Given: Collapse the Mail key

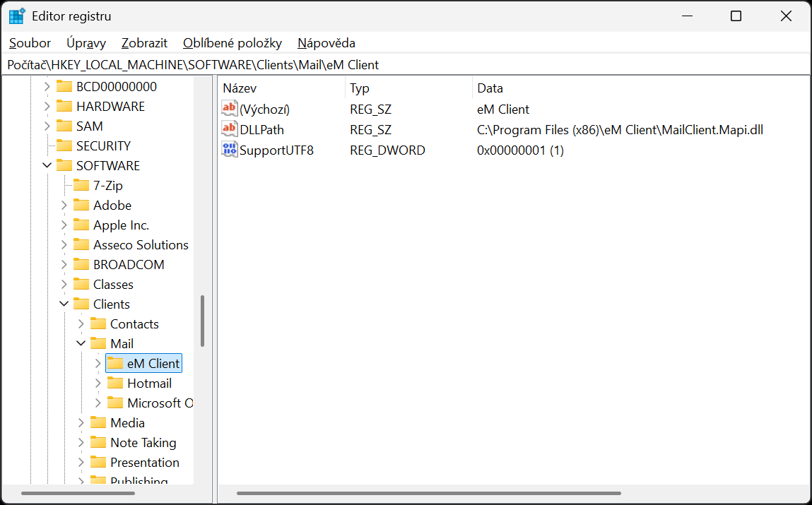Looking at the screenshot, I should pyautogui.click(x=81, y=344).
